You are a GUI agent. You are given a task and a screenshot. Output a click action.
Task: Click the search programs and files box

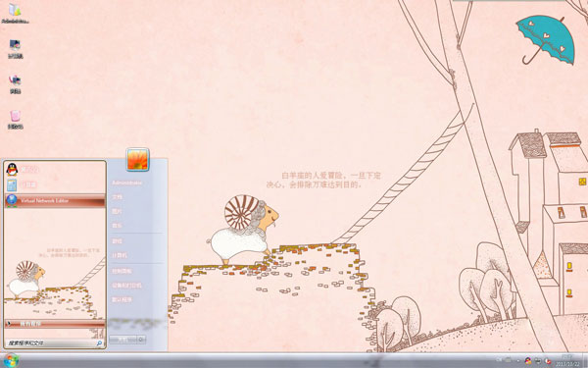tap(55, 342)
